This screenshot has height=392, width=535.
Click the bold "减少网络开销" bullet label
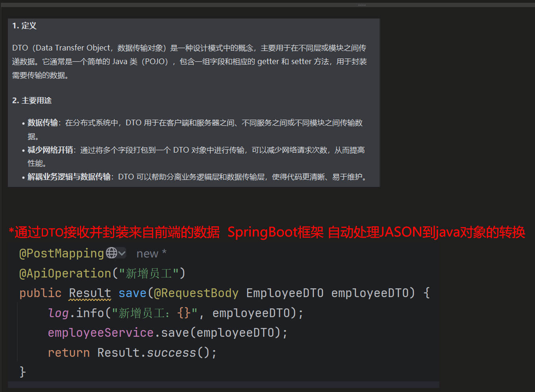click(x=50, y=150)
